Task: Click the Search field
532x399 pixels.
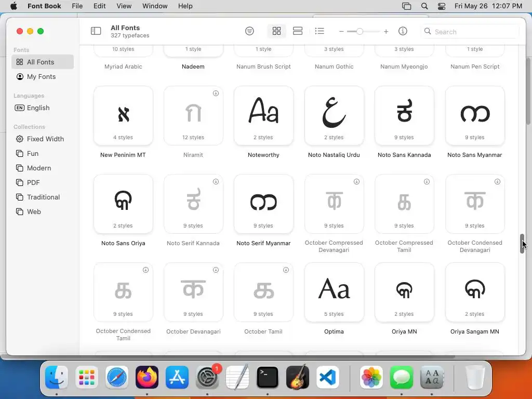Action: [470, 32]
